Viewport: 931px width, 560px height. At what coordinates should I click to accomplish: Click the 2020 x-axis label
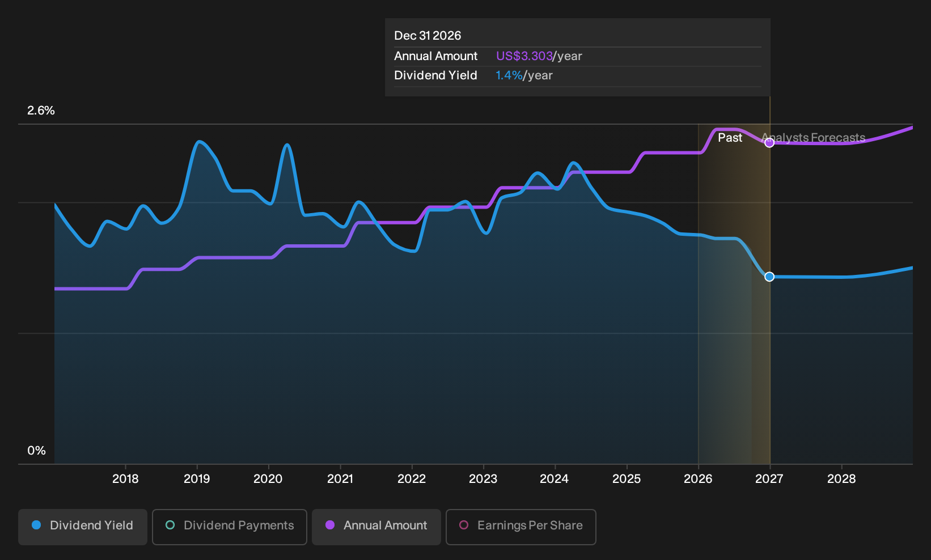268,479
